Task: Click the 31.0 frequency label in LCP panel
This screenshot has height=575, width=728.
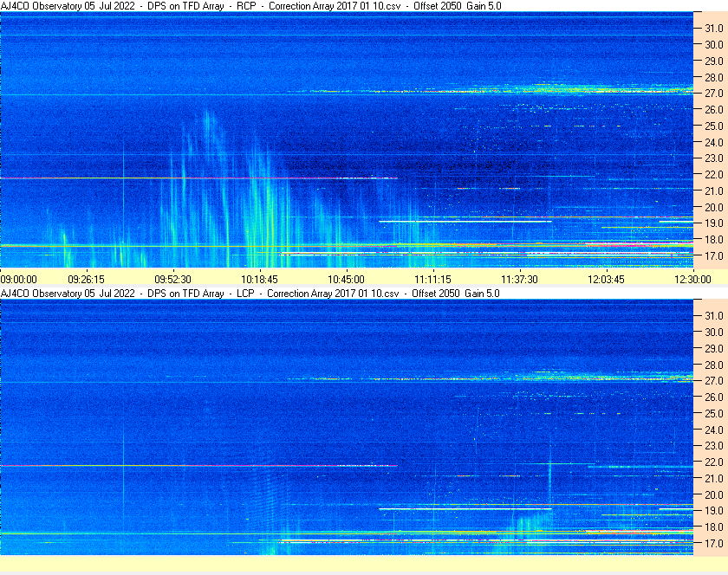Action: pos(713,315)
